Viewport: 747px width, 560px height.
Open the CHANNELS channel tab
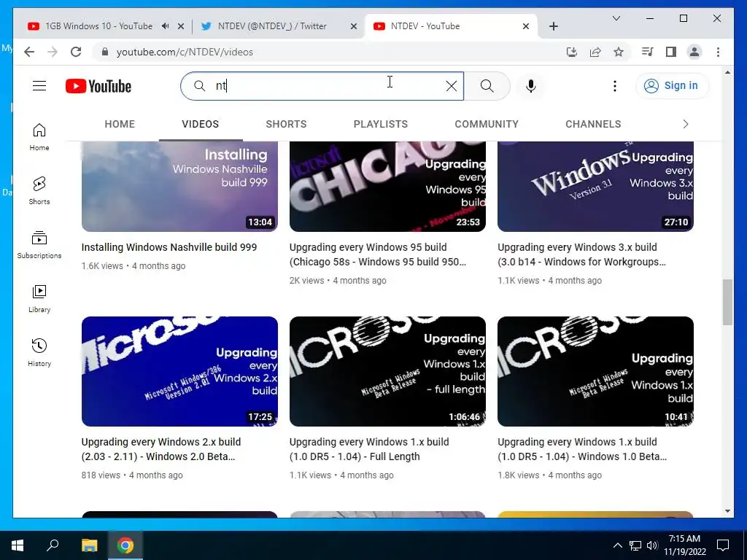coord(593,124)
